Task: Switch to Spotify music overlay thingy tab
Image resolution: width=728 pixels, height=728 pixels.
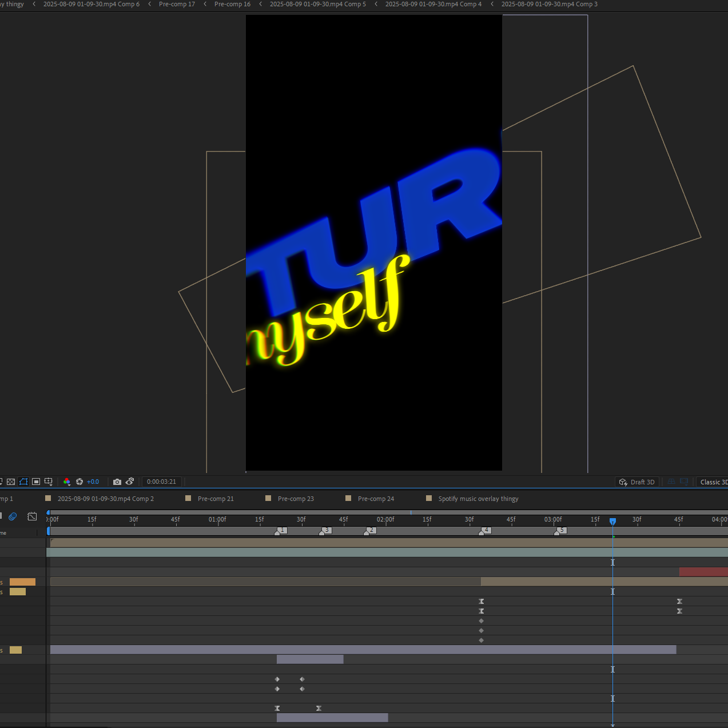Action: (x=478, y=499)
